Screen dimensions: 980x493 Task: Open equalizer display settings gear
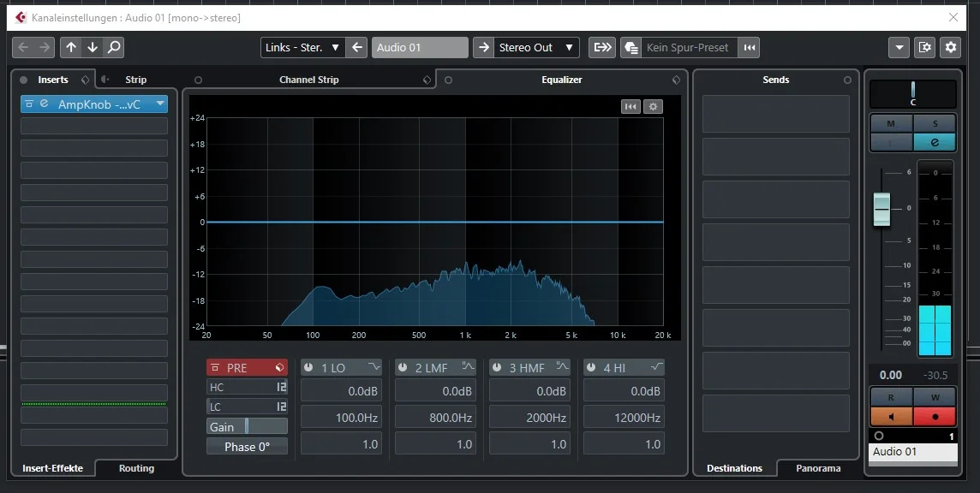coord(653,106)
